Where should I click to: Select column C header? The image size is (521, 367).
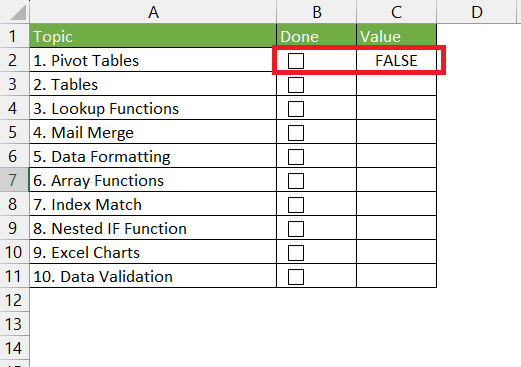(x=396, y=12)
